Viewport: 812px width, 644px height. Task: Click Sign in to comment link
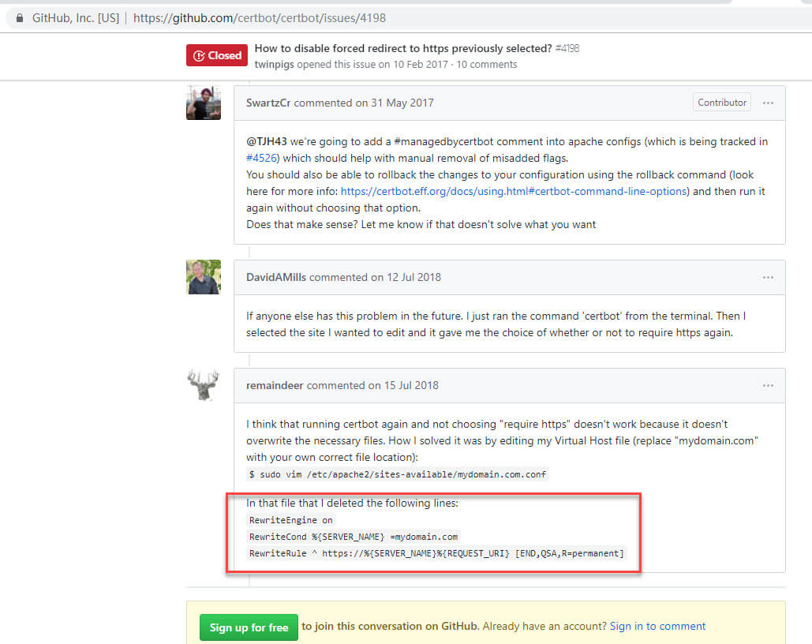click(657, 626)
